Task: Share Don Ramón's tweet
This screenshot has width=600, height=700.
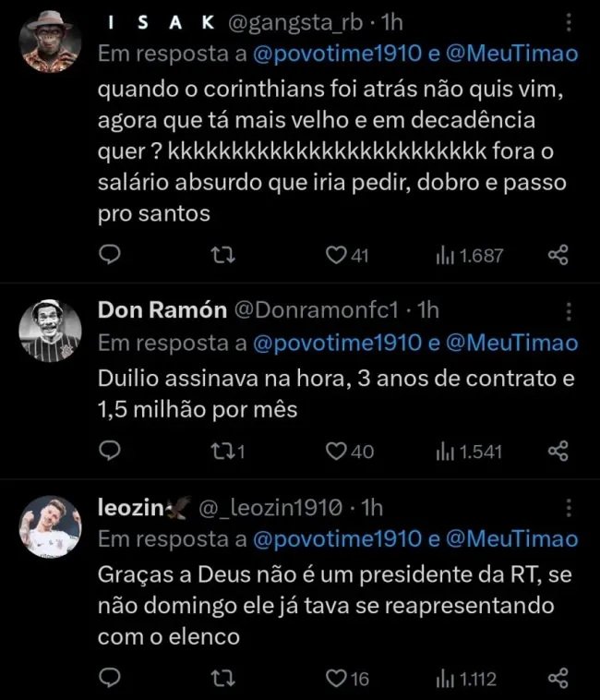Action: [558, 451]
